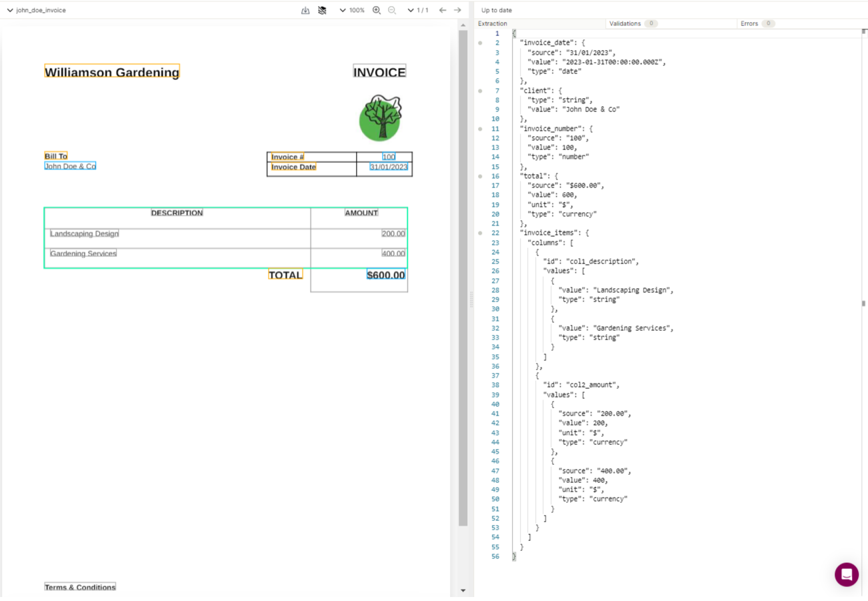Viewport: 868px width, 601px height.
Task: Click the Up to date status text
Action: click(497, 10)
